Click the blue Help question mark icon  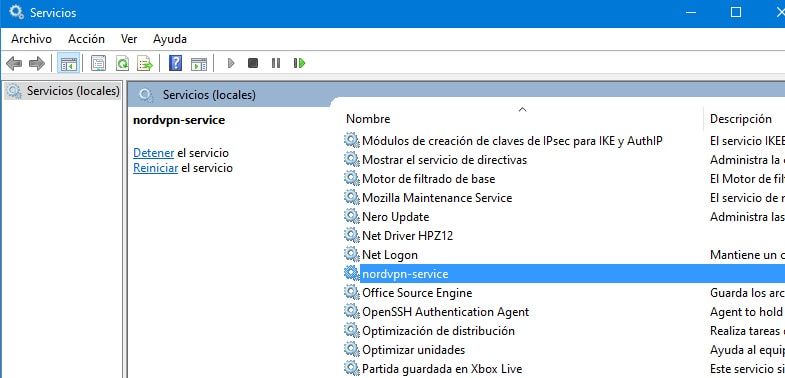coord(175,63)
